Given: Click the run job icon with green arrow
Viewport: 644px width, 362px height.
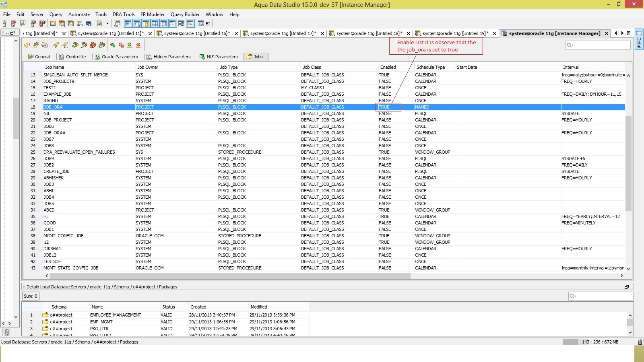Looking at the screenshot, I should pyautogui.click(x=113, y=45).
